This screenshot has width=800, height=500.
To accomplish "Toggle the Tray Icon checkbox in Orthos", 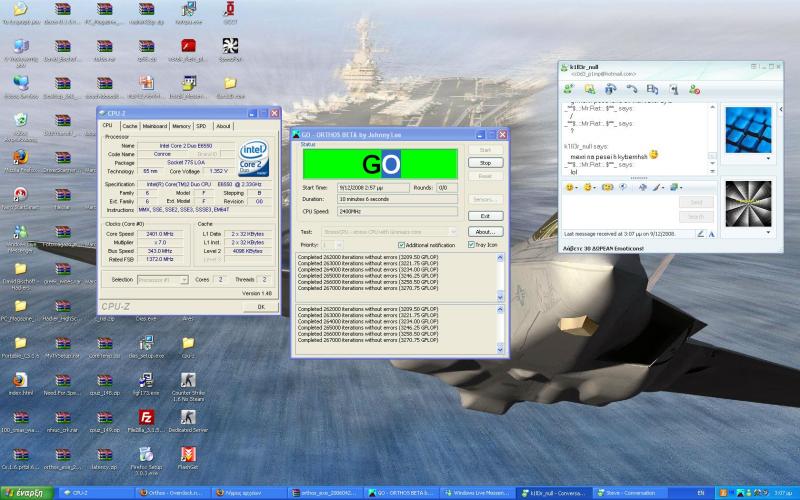I will click(x=471, y=245).
